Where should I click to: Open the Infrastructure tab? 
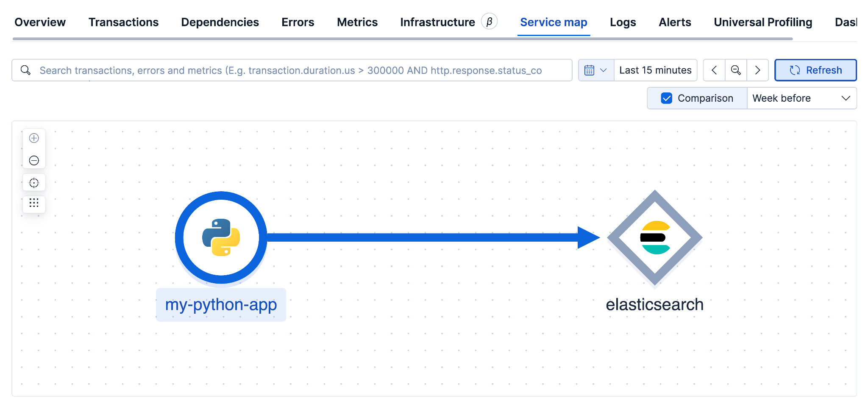coord(437,22)
